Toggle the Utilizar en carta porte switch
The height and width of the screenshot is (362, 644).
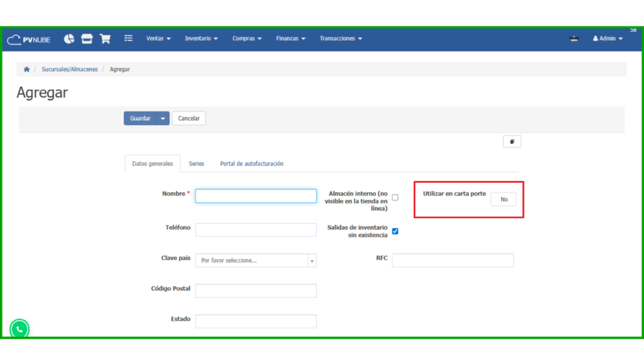click(x=504, y=199)
